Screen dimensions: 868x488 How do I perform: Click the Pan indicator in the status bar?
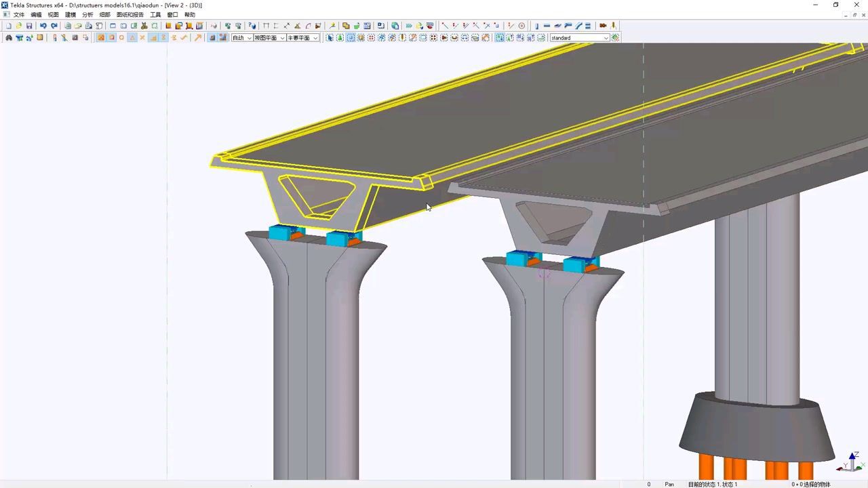pos(669,484)
